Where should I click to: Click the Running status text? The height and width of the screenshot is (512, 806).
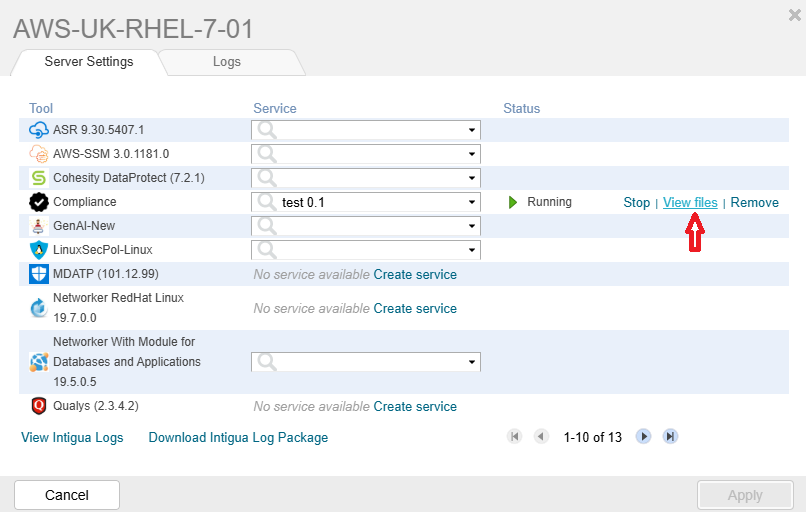(549, 202)
